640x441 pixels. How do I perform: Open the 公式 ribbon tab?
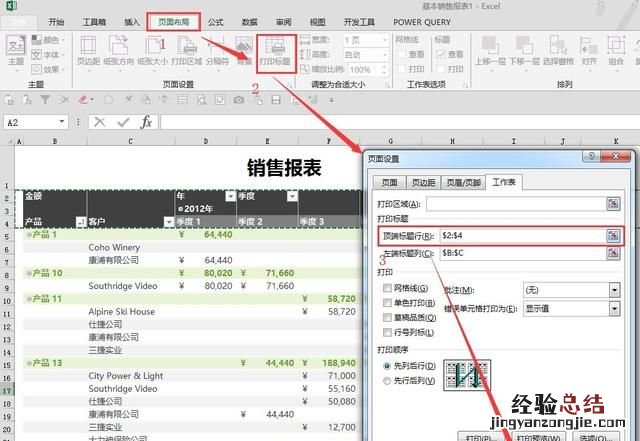pos(215,20)
